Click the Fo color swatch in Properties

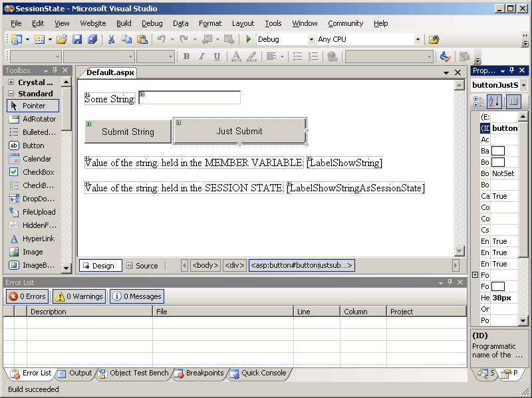(497, 286)
